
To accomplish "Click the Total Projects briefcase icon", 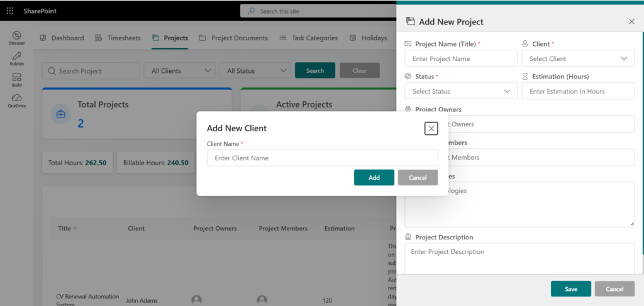I will click(61, 114).
